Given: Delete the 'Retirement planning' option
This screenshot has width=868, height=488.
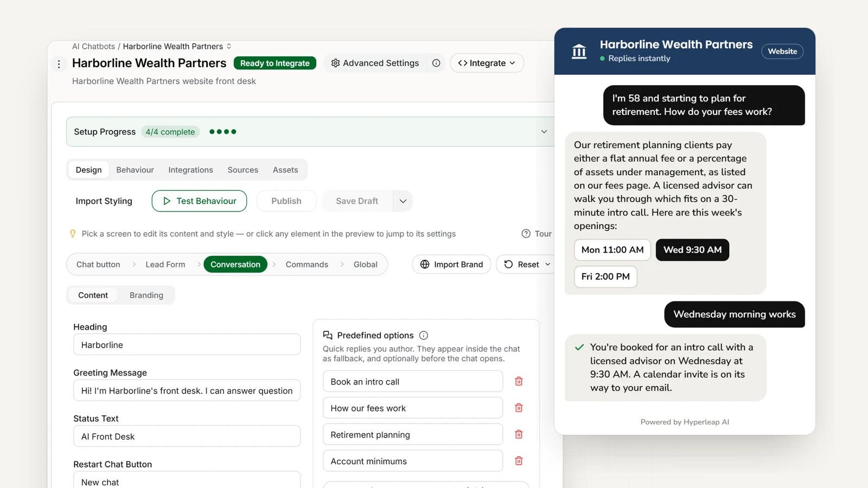Looking at the screenshot, I should (519, 434).
